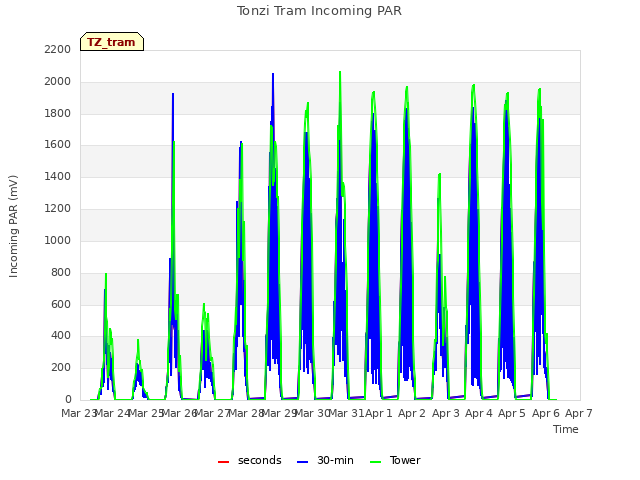Viewport: 640px width, 480px height.
Task: Click the Apr 6 x-axis date label
Action: (x=545, y=413)
